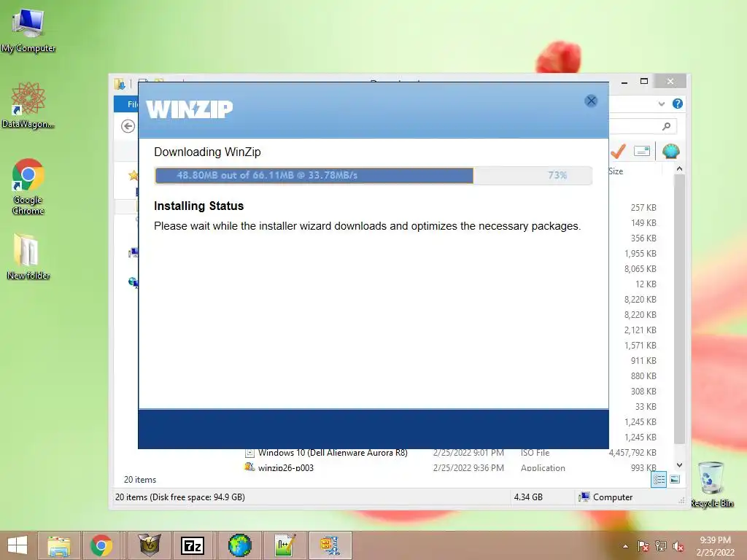Switch to large icons view in Explorer
The image size is (747, 560).
click(675, 480)
